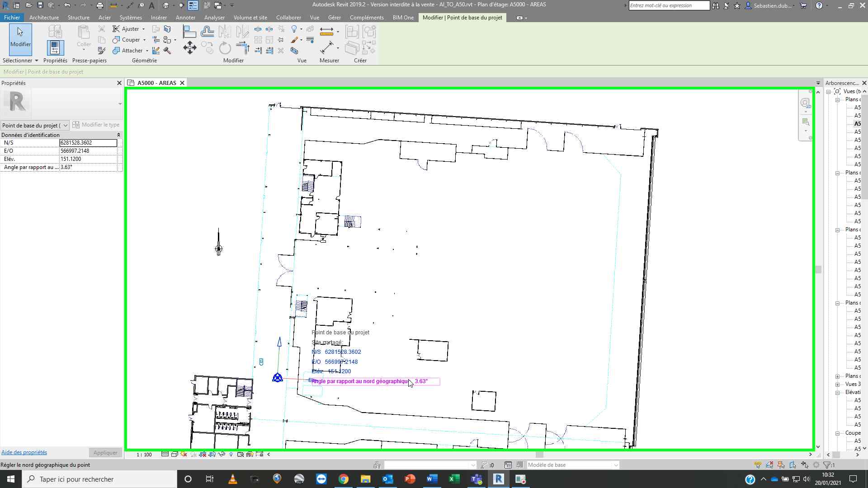Click the Save icon in quick access toolbar

40,5
